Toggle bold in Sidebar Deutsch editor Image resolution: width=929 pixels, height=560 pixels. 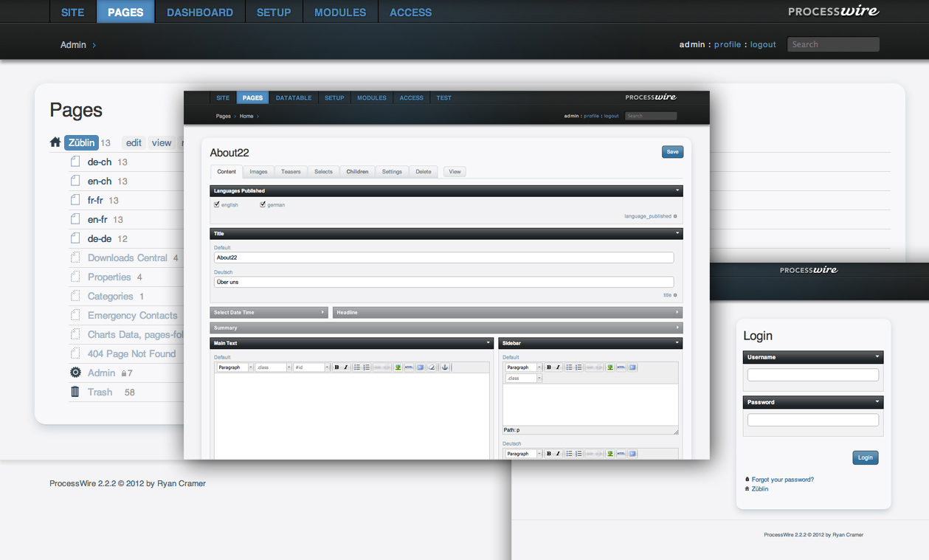549,454
